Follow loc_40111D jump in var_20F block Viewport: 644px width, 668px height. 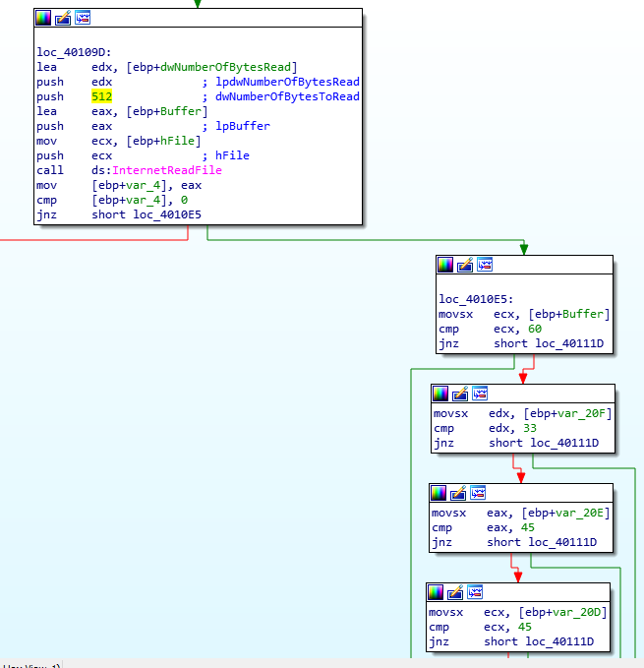click(564, 443)
